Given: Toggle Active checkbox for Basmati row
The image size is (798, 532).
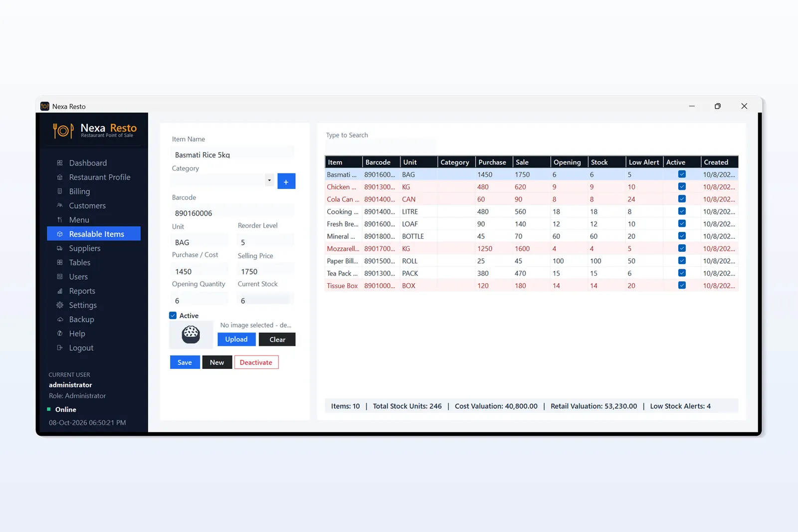Looking at the screenshot, I should [682, 175].
